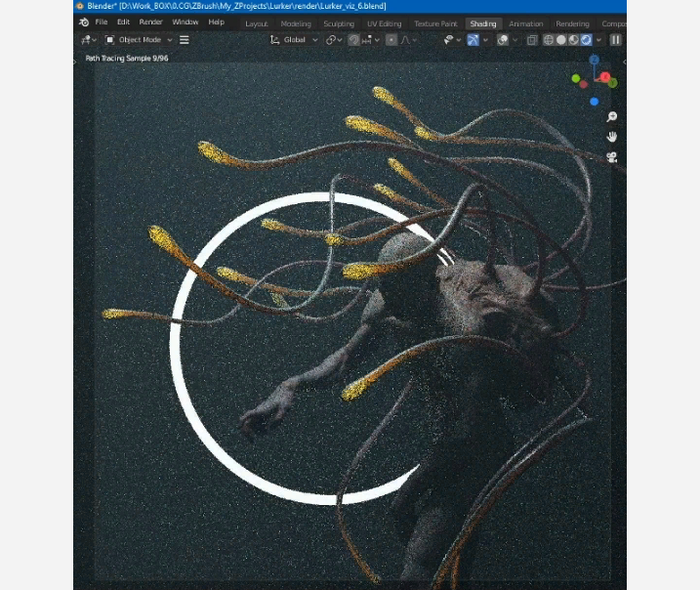The height and width of the screenshot is (590, 700).
Task: Switch to the Texture Paint workspace tab
Action: 436,24
